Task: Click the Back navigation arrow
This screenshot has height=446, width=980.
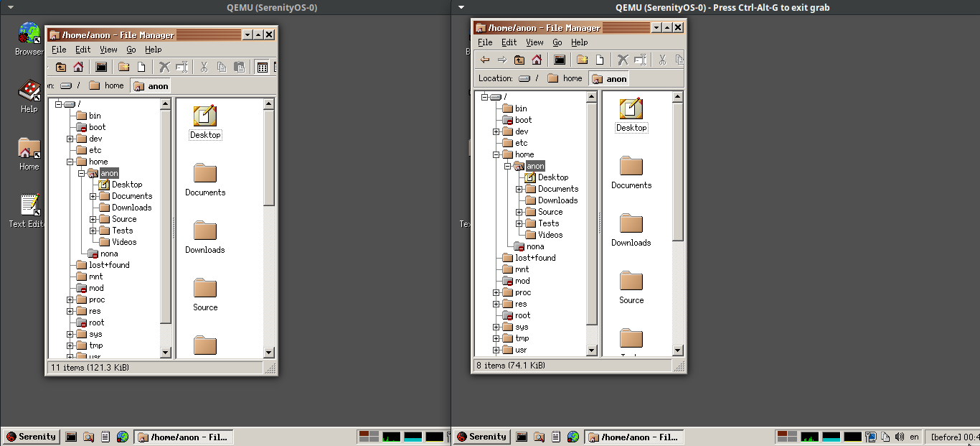Action: 485,60
